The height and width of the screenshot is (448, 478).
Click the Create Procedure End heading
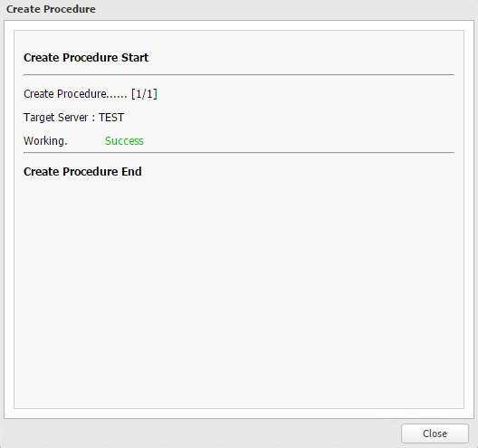pos(82,172)
